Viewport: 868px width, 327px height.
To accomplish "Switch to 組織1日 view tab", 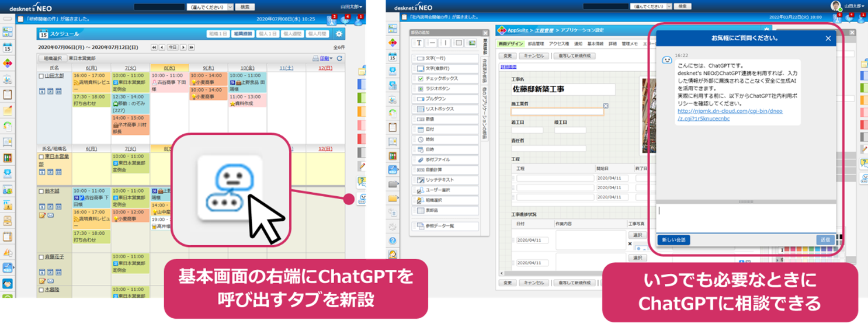I will coord(218,34).
